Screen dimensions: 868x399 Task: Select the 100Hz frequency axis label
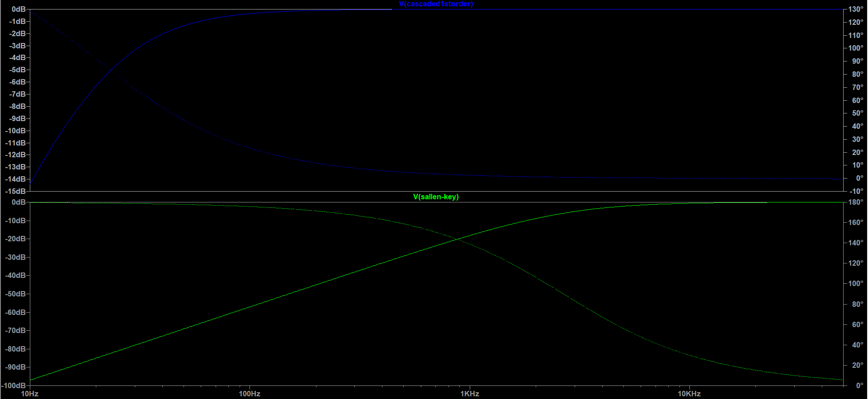pyautogui.click(x=250, y=394)
